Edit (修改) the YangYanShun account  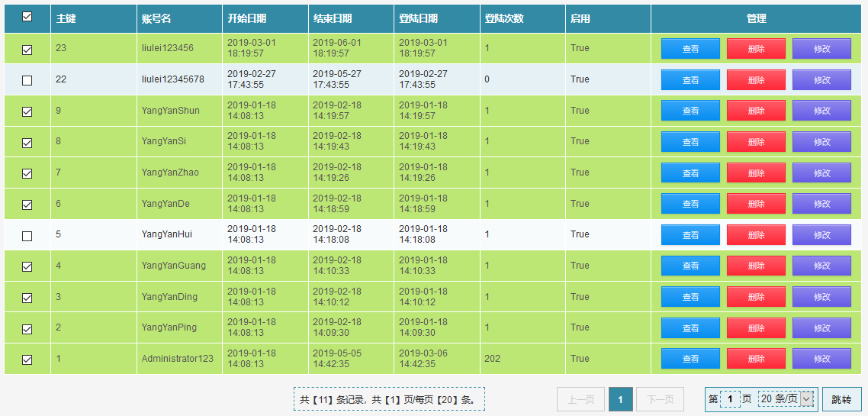pos(822,111)
